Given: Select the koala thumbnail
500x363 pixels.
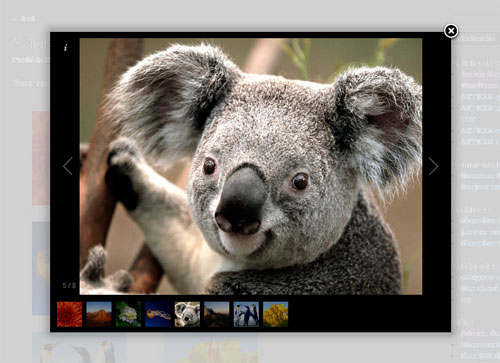Looking at the screenshot, I should tap(187, 314).
